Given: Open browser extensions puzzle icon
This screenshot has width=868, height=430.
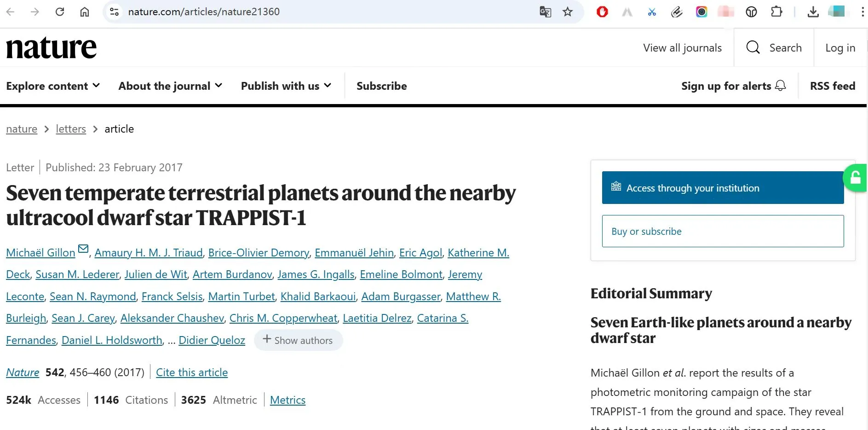Looking at the screenshot, I should click(776, 12).
